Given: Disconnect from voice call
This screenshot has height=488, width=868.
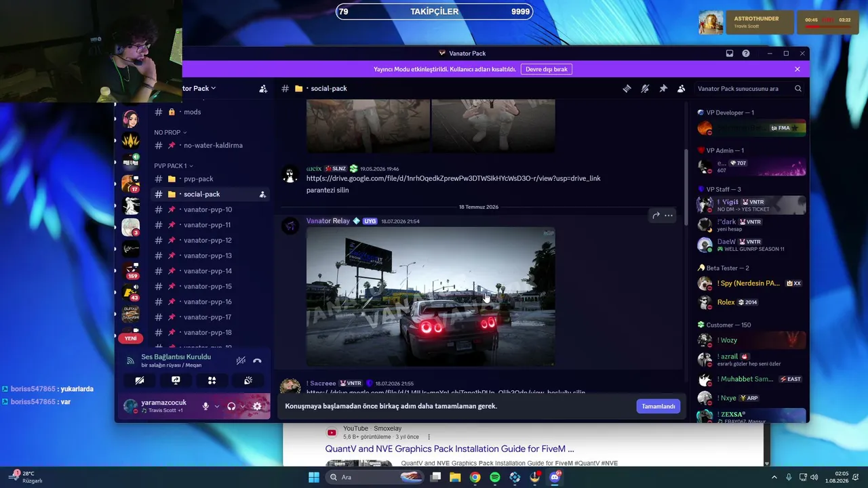Looking at the screenshot, I should (x=258, y=361).
